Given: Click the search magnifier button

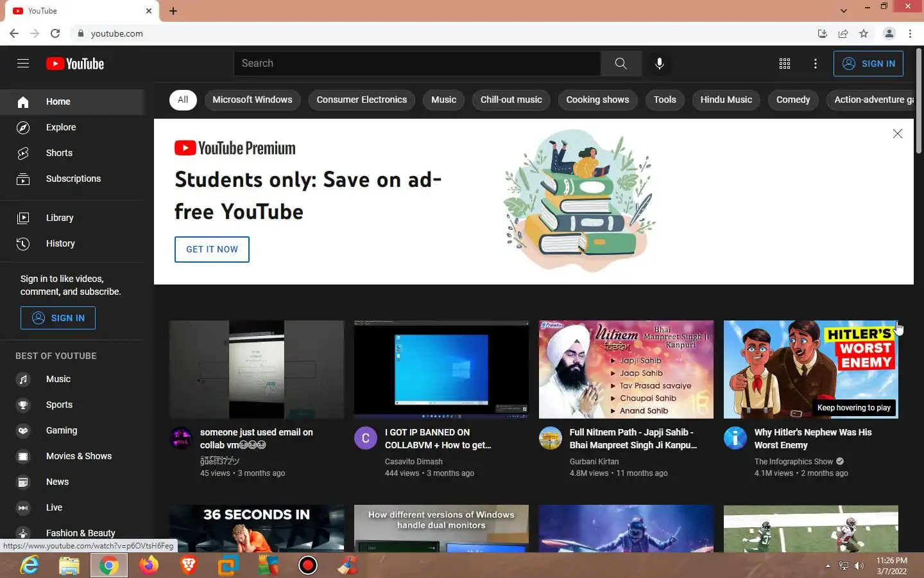Looking at the screenshot, I should [620, 64].
